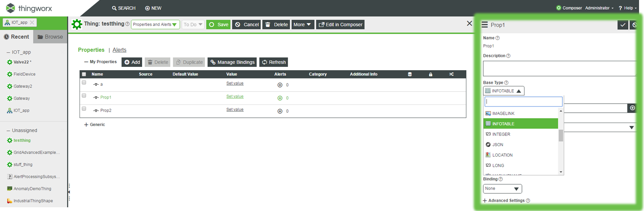Close the IOT_app project tab

[32, 23]
